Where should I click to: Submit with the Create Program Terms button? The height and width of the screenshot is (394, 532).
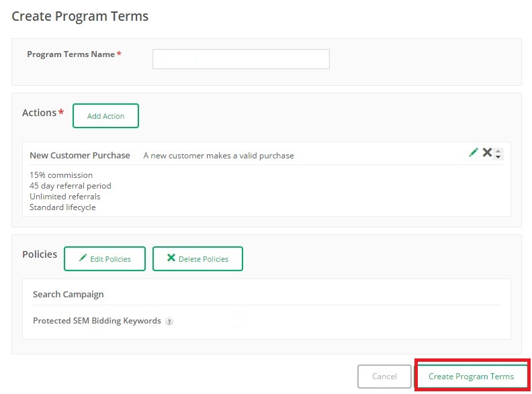[x=472, y=377]
